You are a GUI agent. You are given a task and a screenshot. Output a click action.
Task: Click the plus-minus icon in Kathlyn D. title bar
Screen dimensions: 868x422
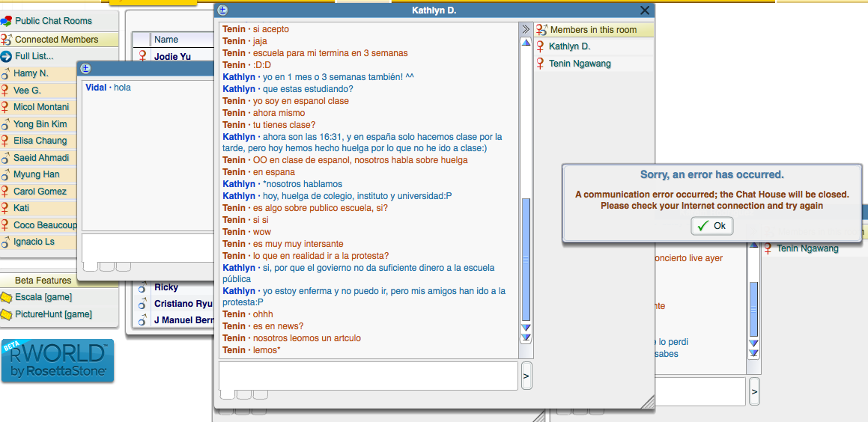222,10
